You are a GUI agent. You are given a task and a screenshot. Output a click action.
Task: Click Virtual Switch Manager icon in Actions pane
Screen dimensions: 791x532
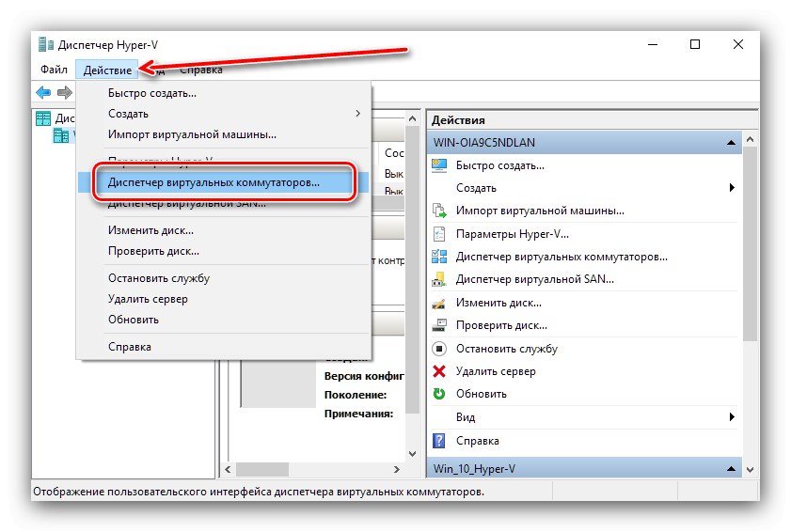tap(439, 257)
